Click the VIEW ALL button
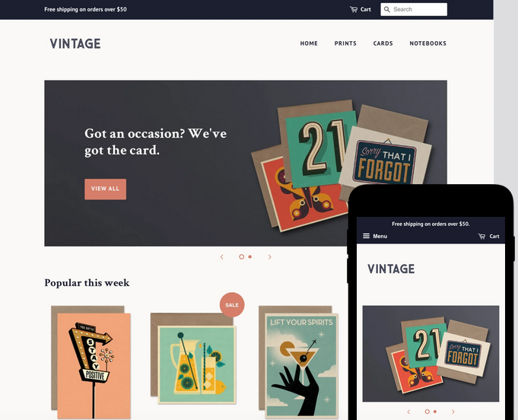 106,189
